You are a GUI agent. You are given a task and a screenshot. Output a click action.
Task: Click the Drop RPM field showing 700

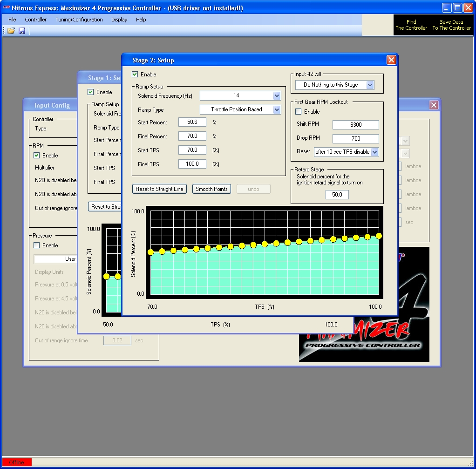pos(356,139)
